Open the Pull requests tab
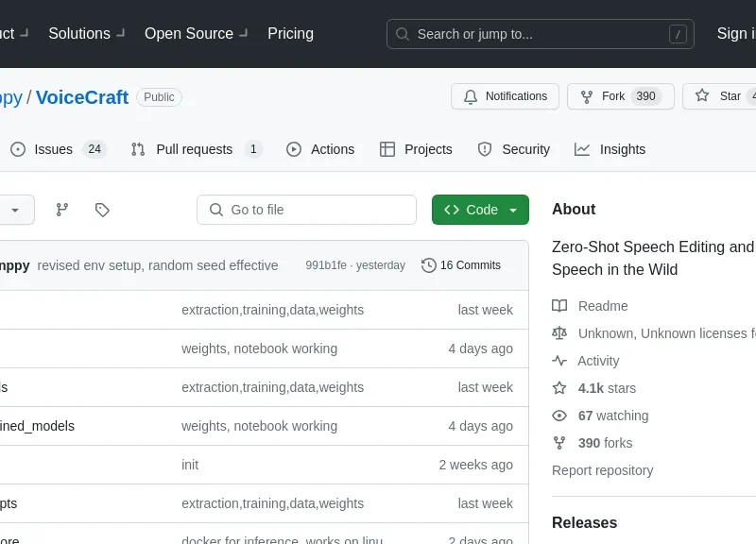Screen dimensions: 756x544 click(x=197, y=149)
